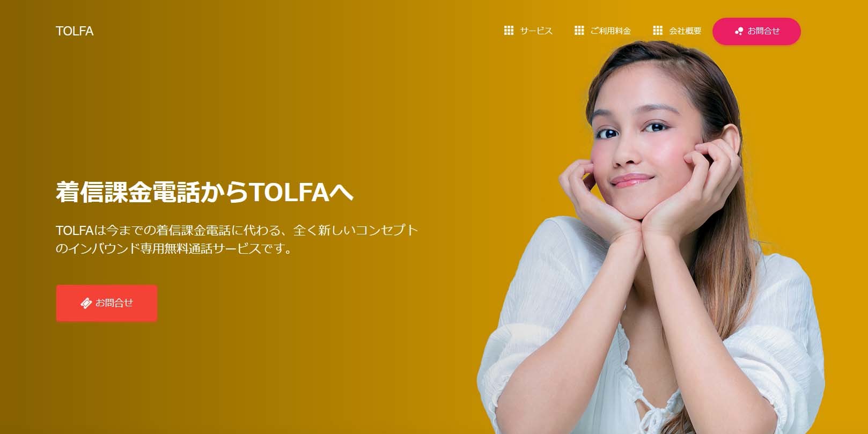
Task: Click the grid icon beside ご利用料金
Action: pyautogui.click(x=579, y=31)
